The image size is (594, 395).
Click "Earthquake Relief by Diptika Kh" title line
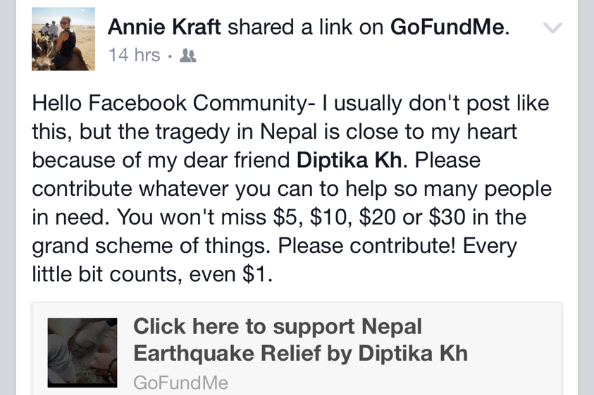pos(300,354)
